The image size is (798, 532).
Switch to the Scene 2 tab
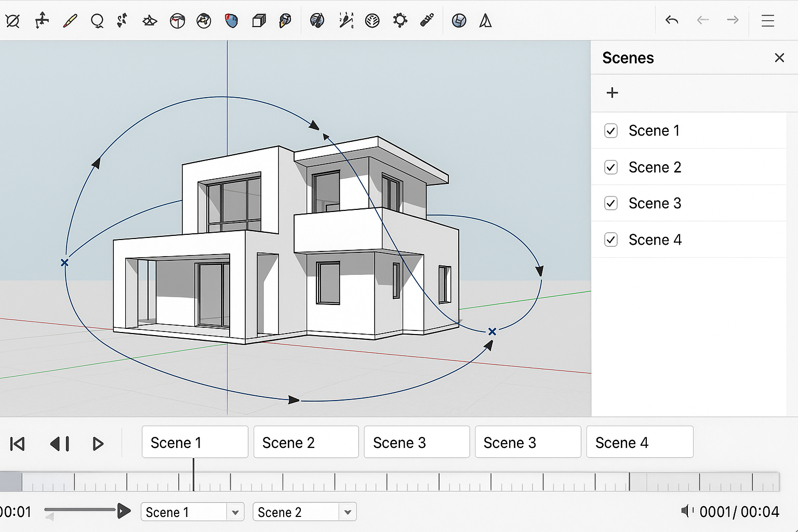(305, 442)
